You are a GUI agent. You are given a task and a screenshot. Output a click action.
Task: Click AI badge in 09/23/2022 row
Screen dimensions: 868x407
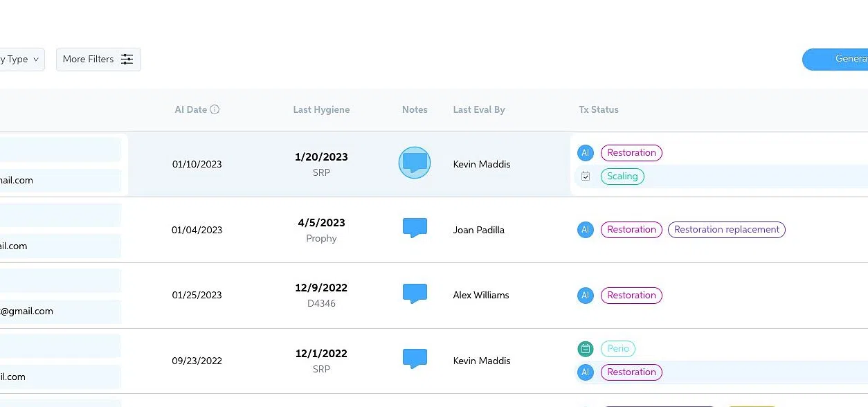(585, 372)
